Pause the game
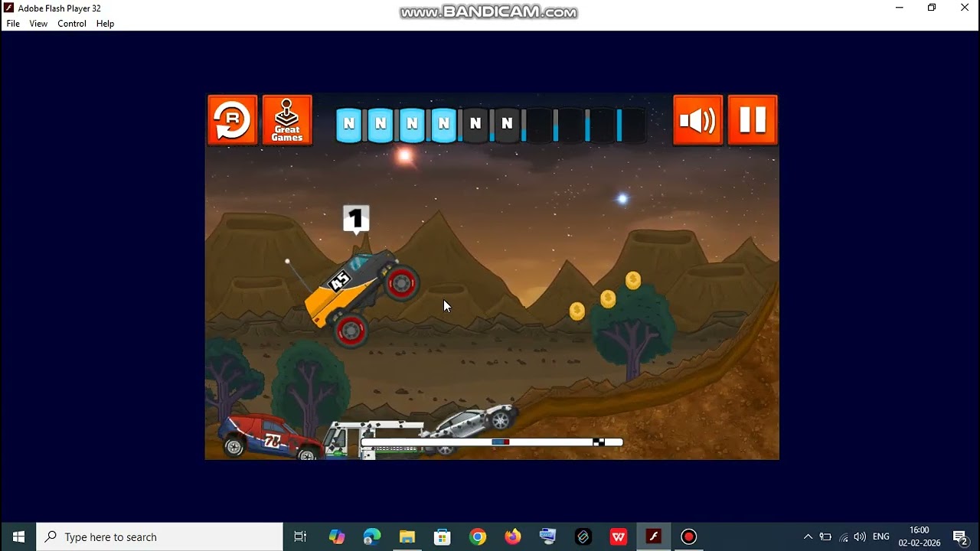Viewport: 980px width, 551px height. pyautogui.click(x=753, y=120)
